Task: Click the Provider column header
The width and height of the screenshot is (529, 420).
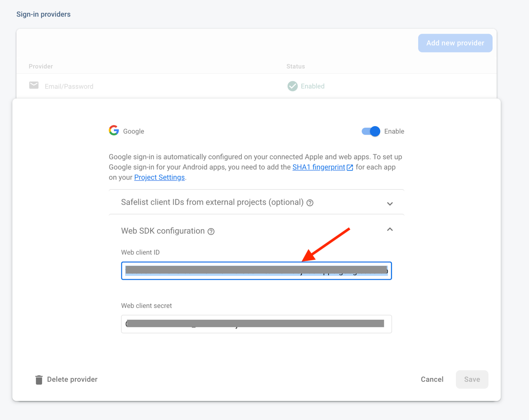Action: [41, 66]
